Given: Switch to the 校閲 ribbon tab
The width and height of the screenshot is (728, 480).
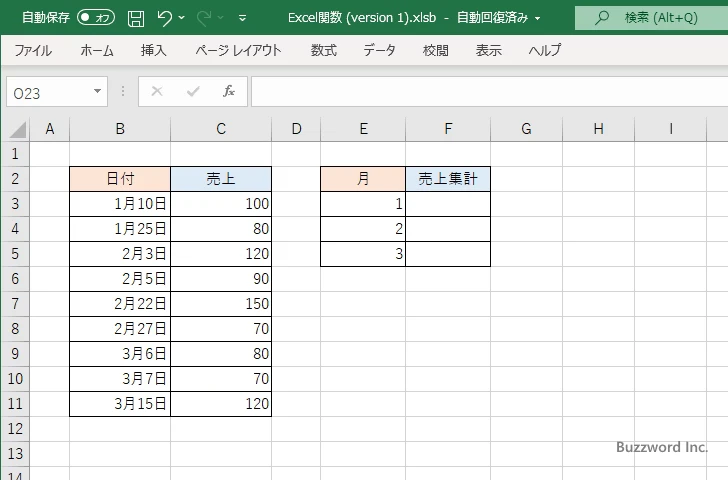Looking at the screenshot, I should [x=436, y=50].
